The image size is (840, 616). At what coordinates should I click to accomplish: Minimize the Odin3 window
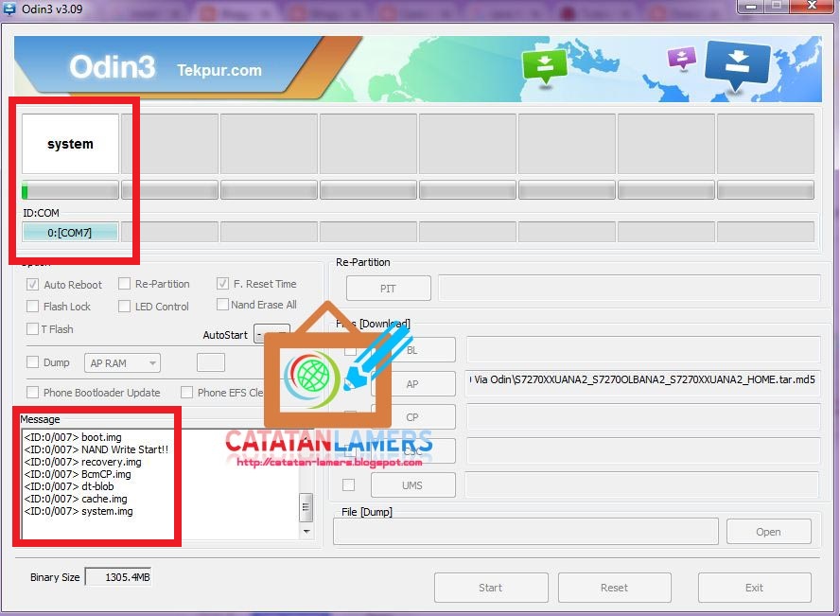pos(751,6)
